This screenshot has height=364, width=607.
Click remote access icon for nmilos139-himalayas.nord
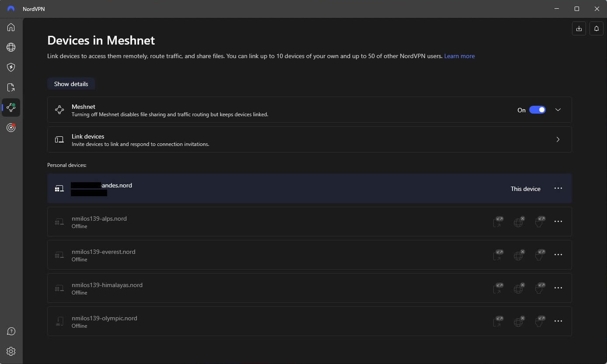point(540,288)
